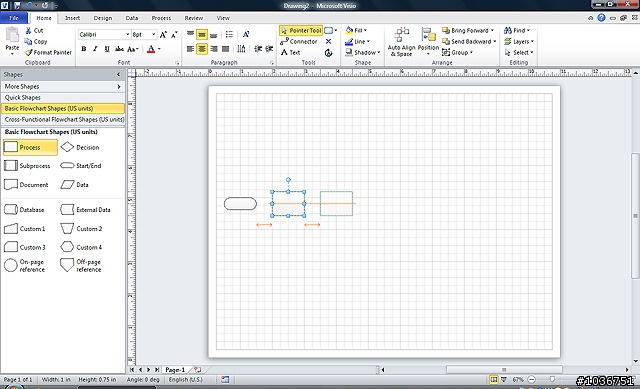Viewport: 640px width, 389px height.
Task: Click the Paste icon
Action: [x=12, y=35]
